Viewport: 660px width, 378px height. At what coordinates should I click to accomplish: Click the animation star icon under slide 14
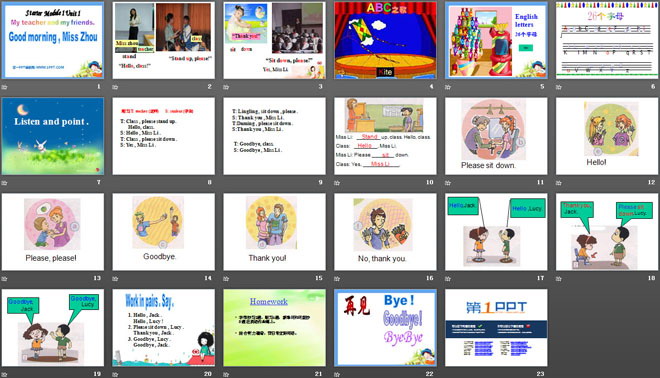coord(115,279)
